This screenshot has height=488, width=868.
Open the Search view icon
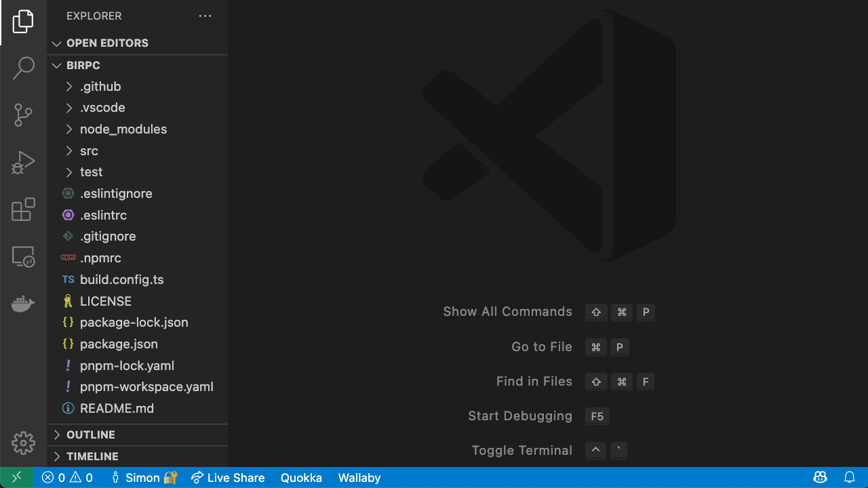pos(23,68)
